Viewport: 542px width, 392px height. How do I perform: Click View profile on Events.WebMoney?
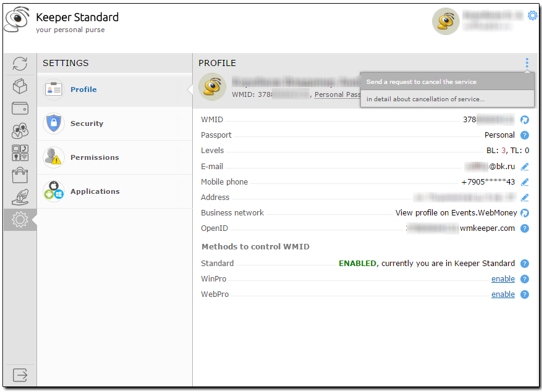click(456, 213)
